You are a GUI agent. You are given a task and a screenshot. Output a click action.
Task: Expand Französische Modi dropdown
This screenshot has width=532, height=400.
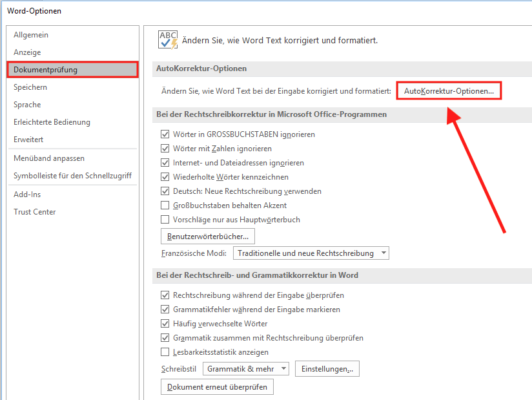click(311, 253)
